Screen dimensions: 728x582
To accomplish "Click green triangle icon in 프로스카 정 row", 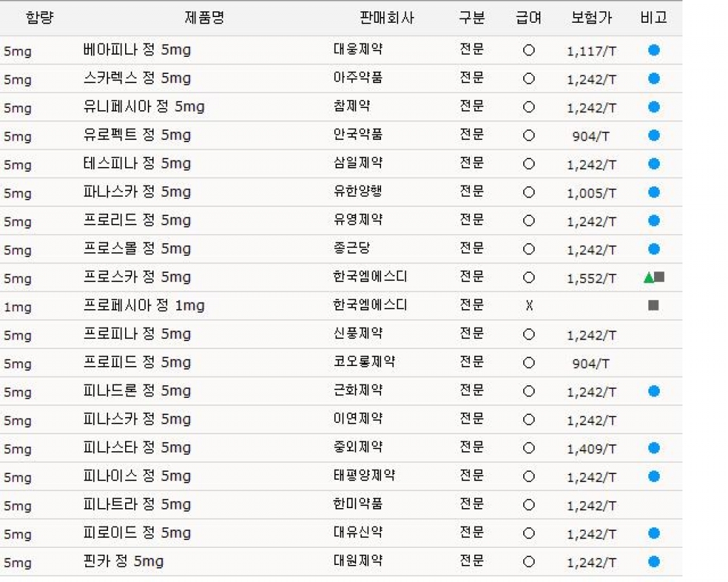I will pyautogui.click(x=648, y=278).
